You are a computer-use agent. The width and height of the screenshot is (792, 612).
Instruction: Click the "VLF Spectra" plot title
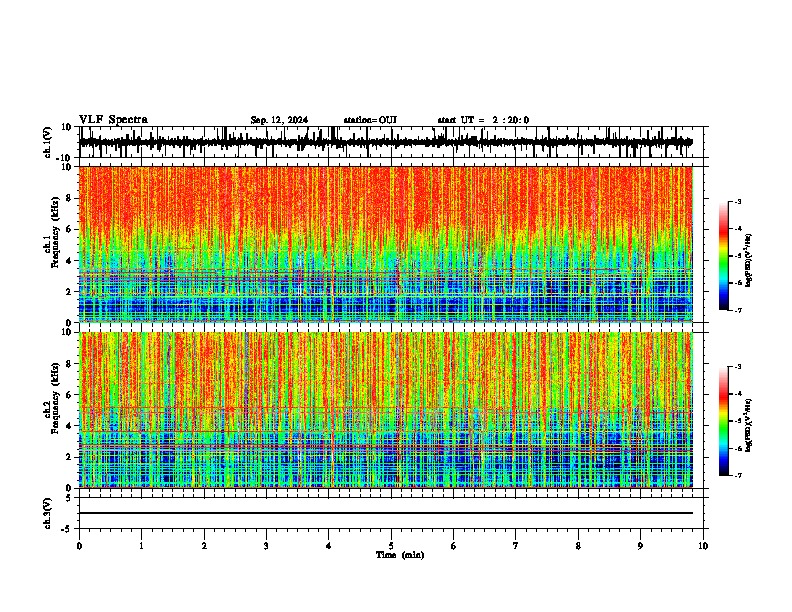pos(113,120)
